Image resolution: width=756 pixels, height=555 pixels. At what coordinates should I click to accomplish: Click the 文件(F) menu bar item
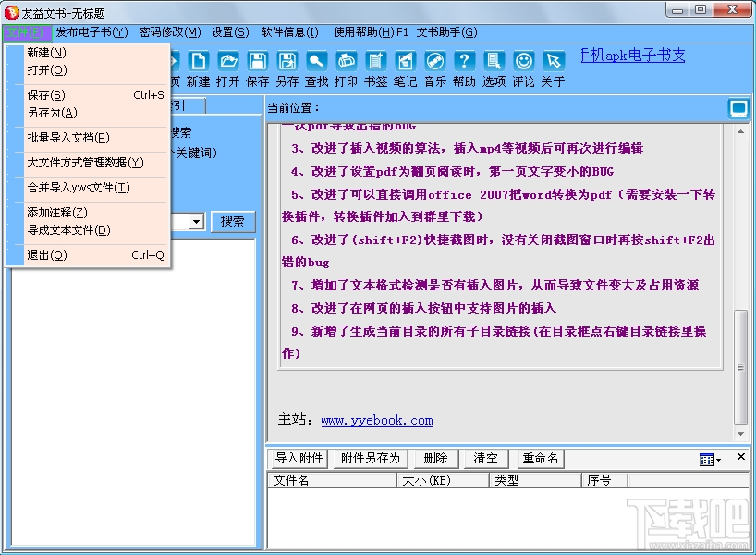pyautogui.click(x=27, y=32)
